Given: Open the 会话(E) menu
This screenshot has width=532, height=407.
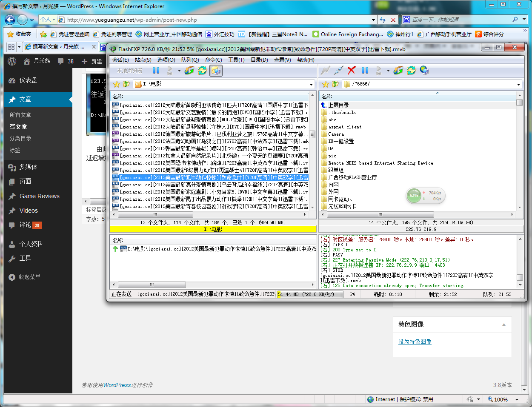Looking at the screenshot, I should (120, 60).
